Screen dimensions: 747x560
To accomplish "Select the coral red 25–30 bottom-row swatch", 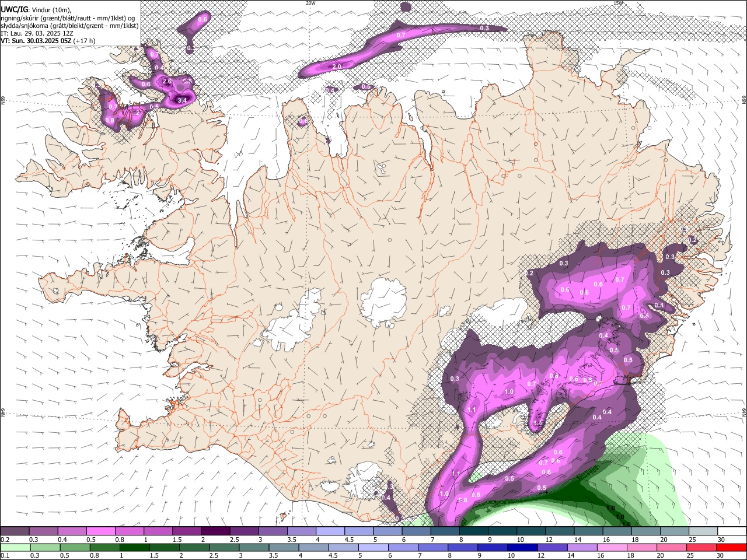I will click(701, 547).
